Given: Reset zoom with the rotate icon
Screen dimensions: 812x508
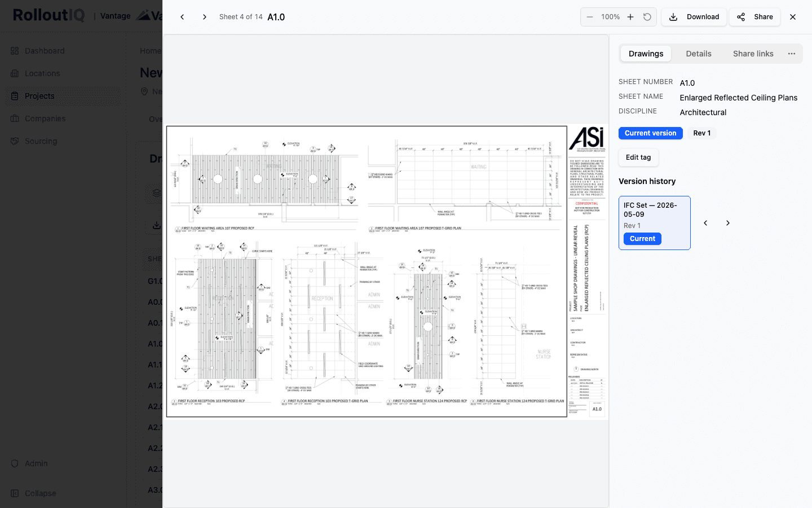Looking at the screenshot, I should coord(647,17).
